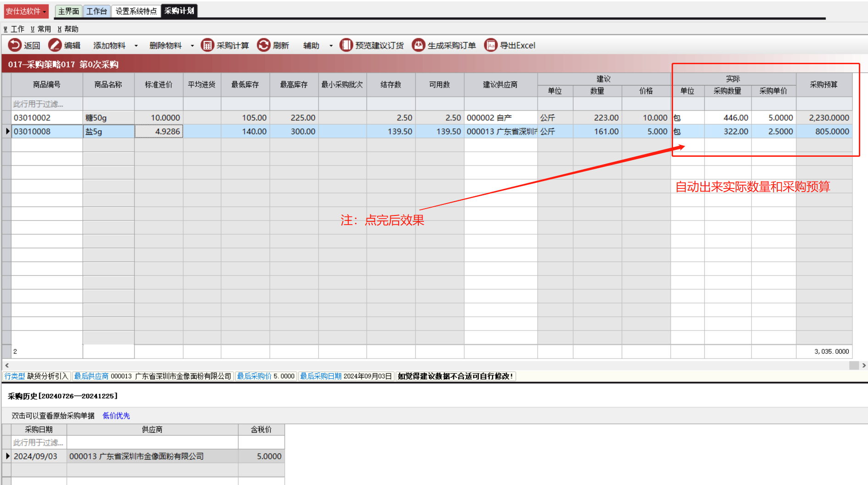The width and height of the screenshot is (868, 485).
Task: Click the 最后采购价 status link
Action: [x=254, y=376]
